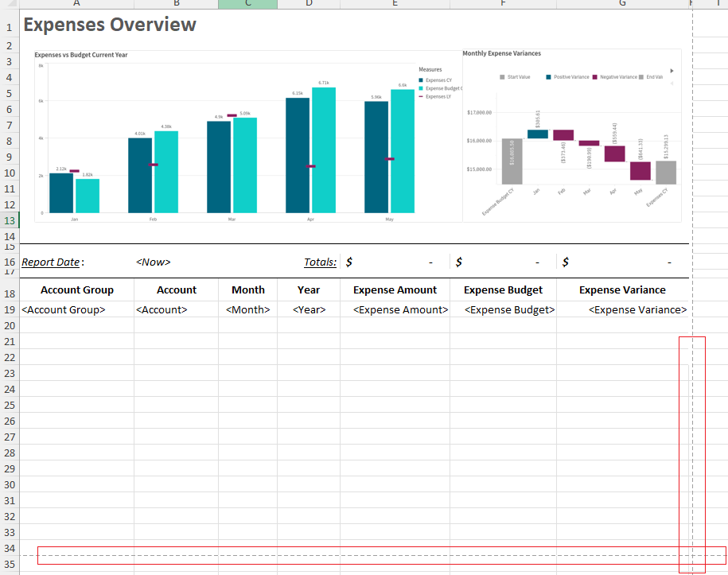Screen dimensions: 728x575
Task: Click the Expenses CY legend swatch
Action: [x=421, y=80]
